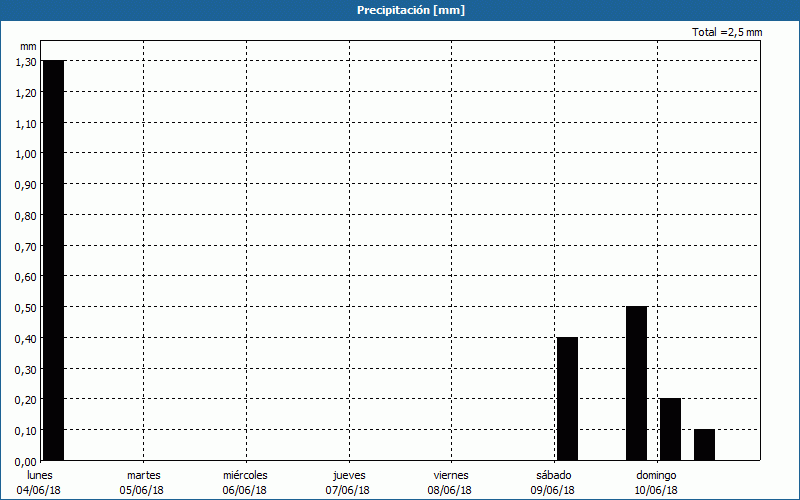Click the 0,10 y-axis value
Screen dimensions: 800x500
(x=26, y=431)
